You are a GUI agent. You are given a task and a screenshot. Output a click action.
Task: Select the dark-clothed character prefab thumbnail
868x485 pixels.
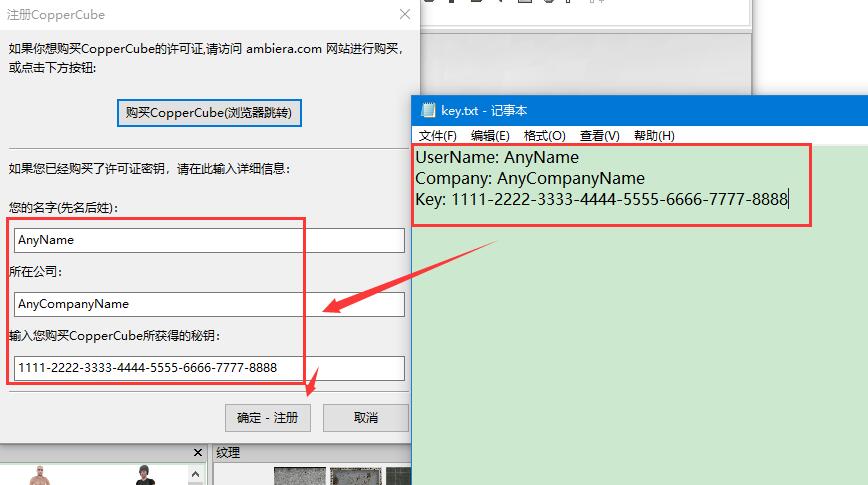tap(144, 475)
